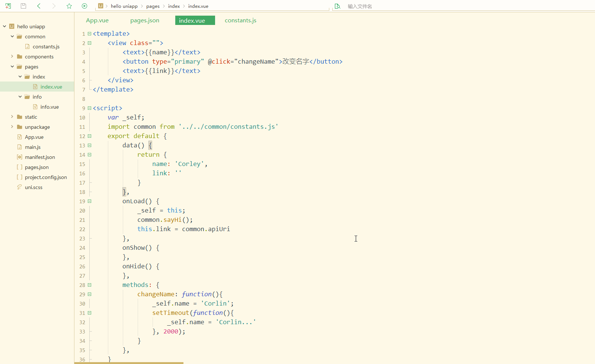Collapse the hello uniapp project tree
Image resolution: width=595 pixels, height=364 pixels.
4,26
